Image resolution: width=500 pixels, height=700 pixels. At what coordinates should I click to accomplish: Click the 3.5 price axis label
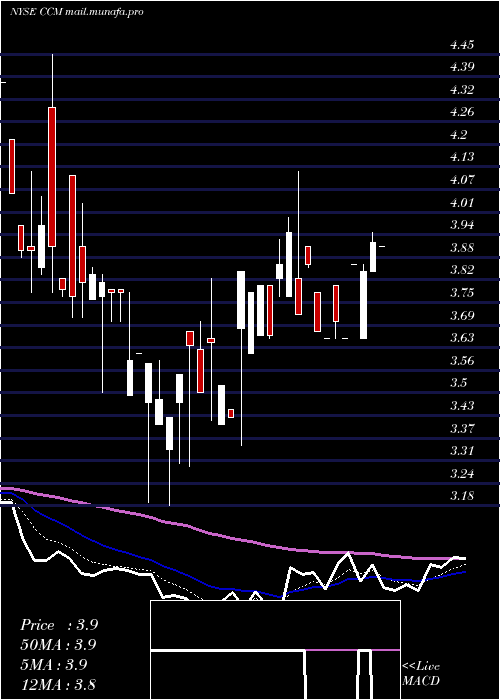[x=458, y=383]
